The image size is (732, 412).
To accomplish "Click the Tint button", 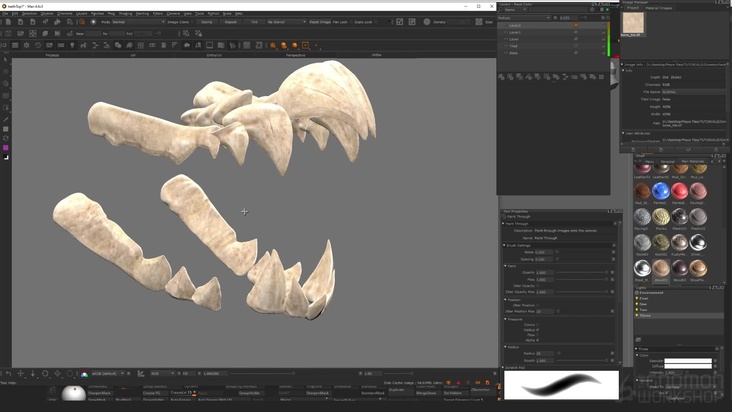I will 254,22.
